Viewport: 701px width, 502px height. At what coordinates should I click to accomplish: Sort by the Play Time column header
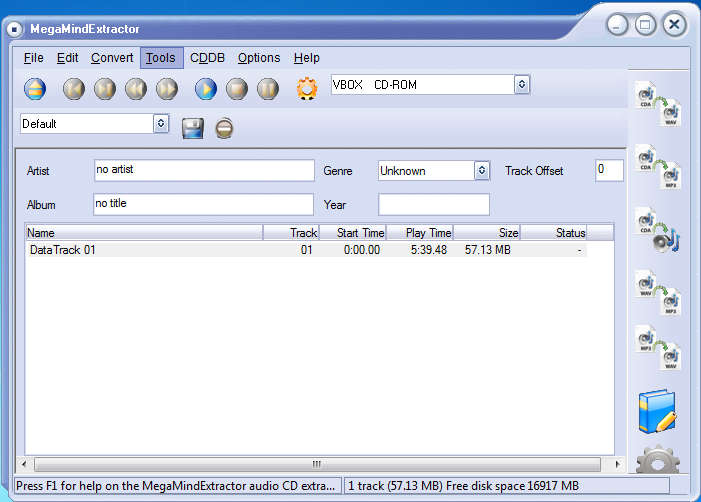420,233
